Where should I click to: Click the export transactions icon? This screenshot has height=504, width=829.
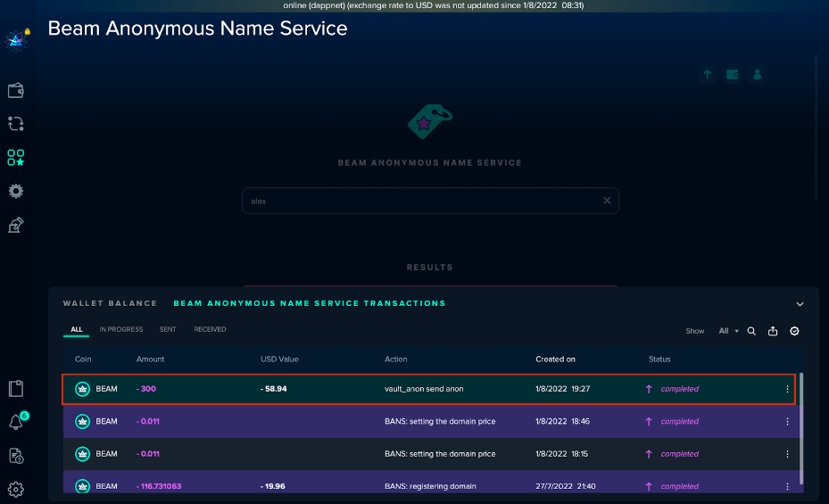(x=773, y=331)
